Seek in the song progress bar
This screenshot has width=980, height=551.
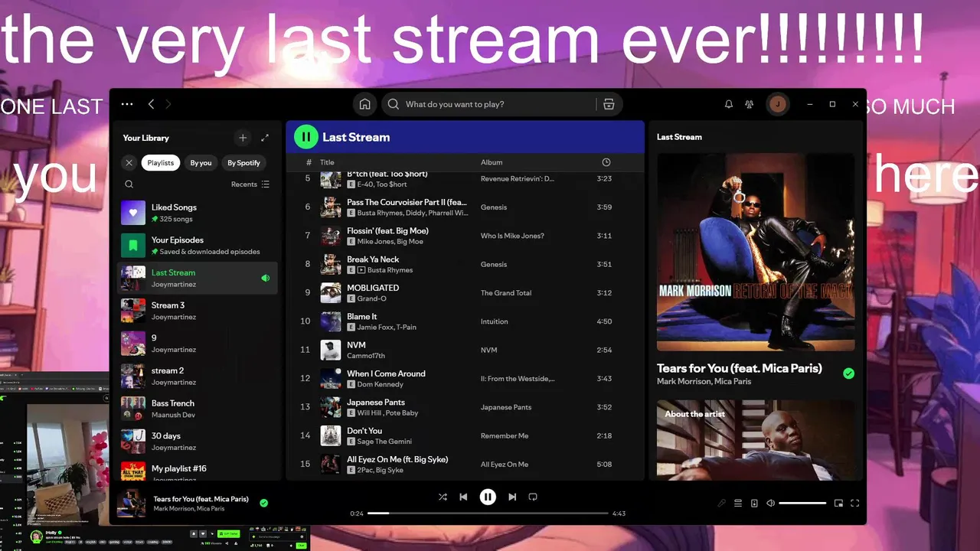(488, 514)
